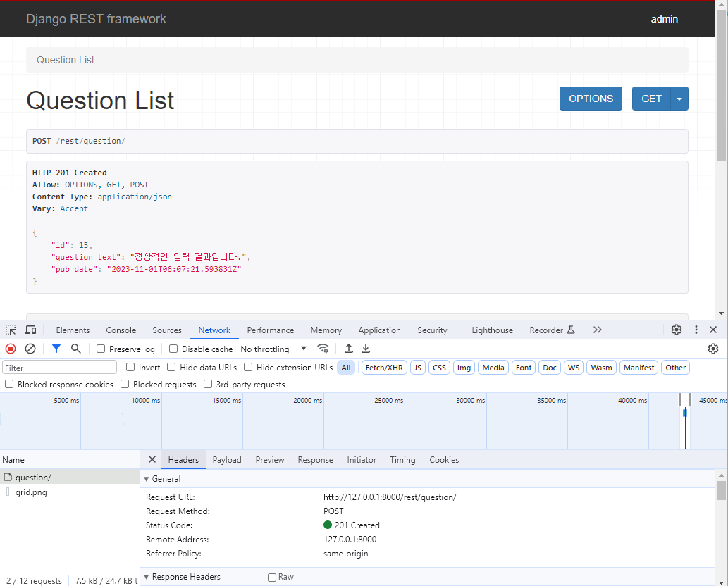Screen dimensions: 728x586
Task: Check Blocked response cookies
Action: [9, 384]
